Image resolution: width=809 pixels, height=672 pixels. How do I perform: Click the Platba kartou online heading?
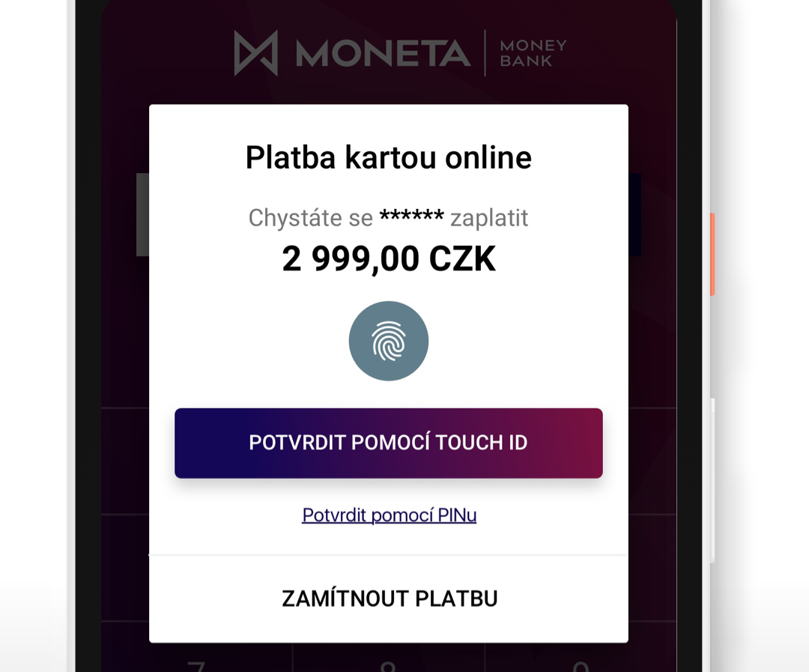coord(389,157)
